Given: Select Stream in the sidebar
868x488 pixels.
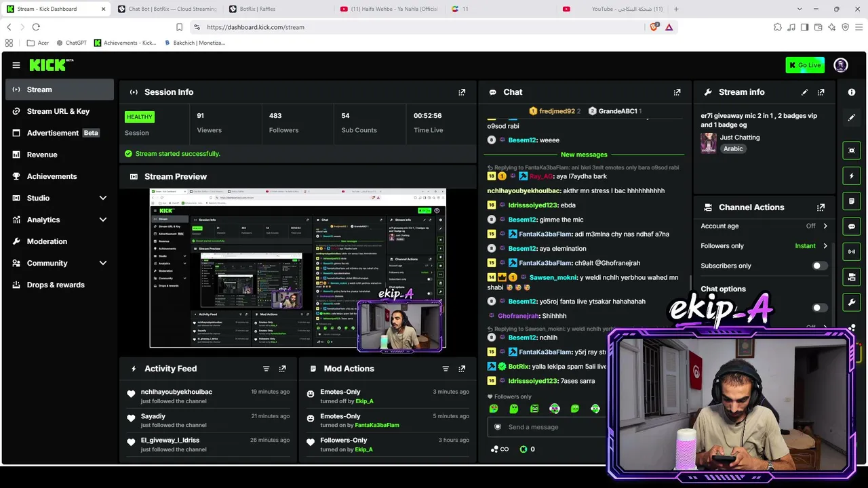Looking at the screenshot, I should tap(60, 89).
